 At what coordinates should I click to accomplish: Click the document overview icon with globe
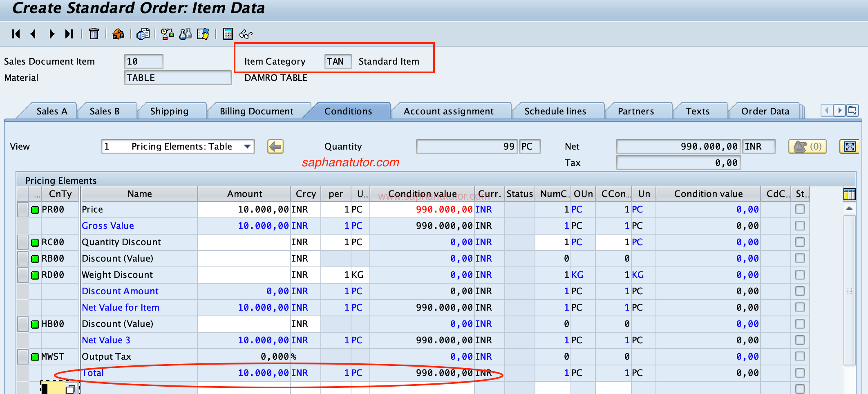(x=143, y=34)
